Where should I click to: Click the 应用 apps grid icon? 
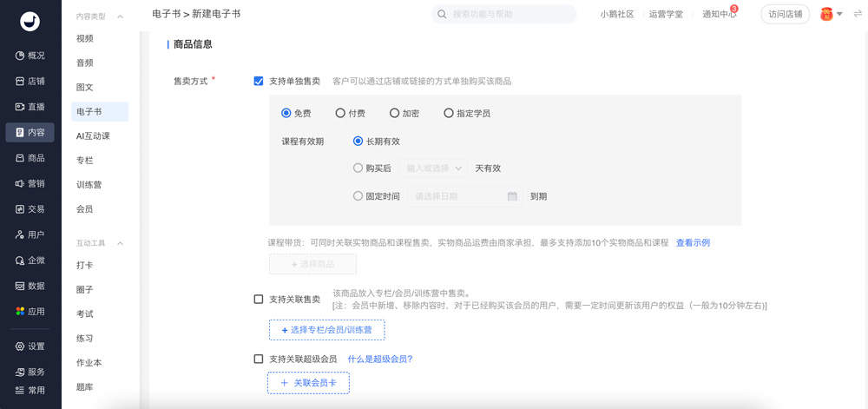pyautogui.click(x=20, y=312)
